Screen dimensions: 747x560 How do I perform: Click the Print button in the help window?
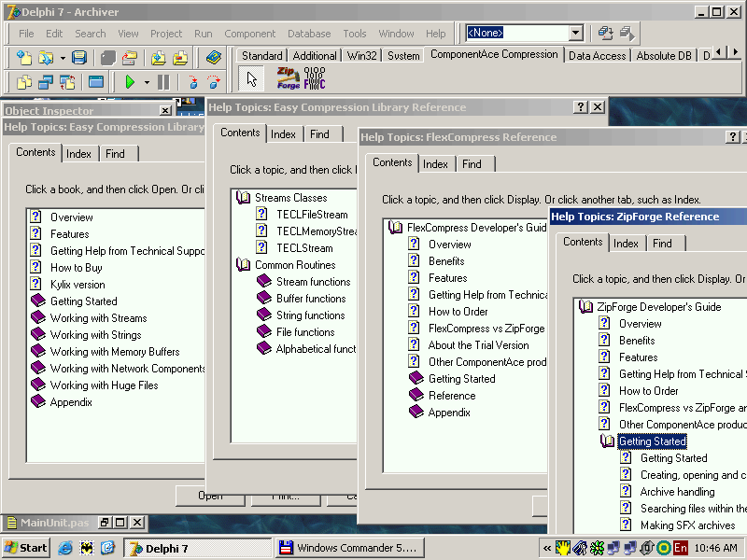point(285,497)
